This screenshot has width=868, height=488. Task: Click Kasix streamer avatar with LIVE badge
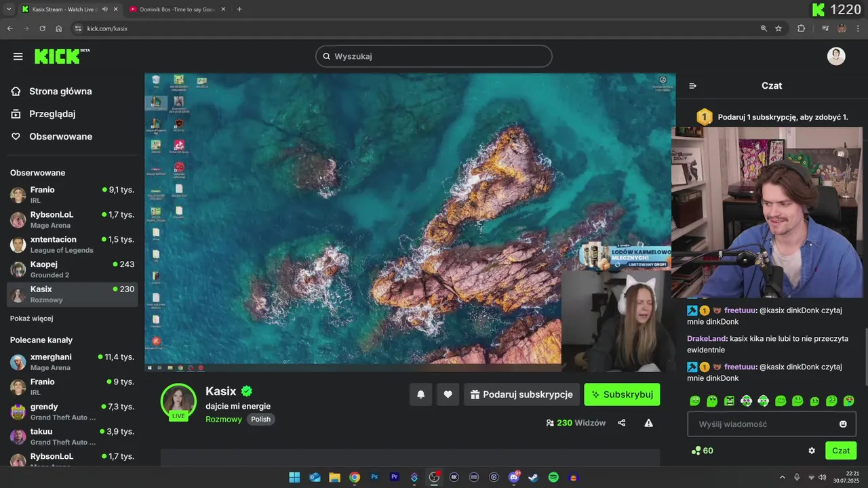tap(178, 401)
